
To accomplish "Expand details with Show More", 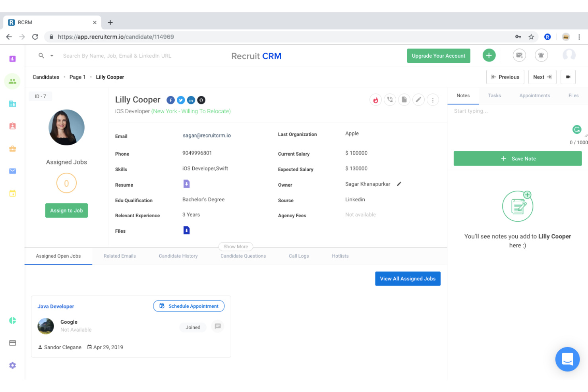I will 236,247.
